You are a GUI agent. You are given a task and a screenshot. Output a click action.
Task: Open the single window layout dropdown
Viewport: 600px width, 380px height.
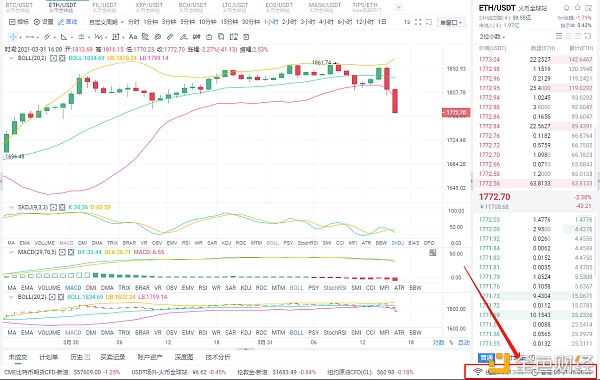coord(451,22)
